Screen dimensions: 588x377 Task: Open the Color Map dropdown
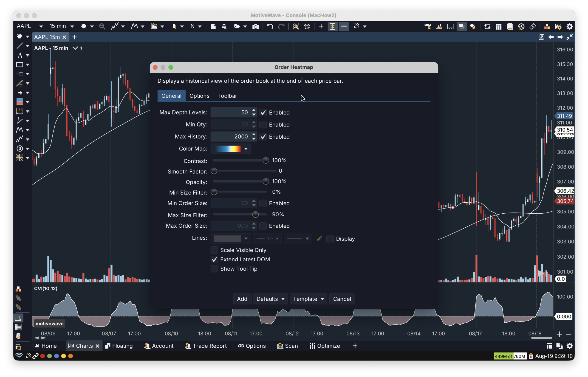click(231, 149)
